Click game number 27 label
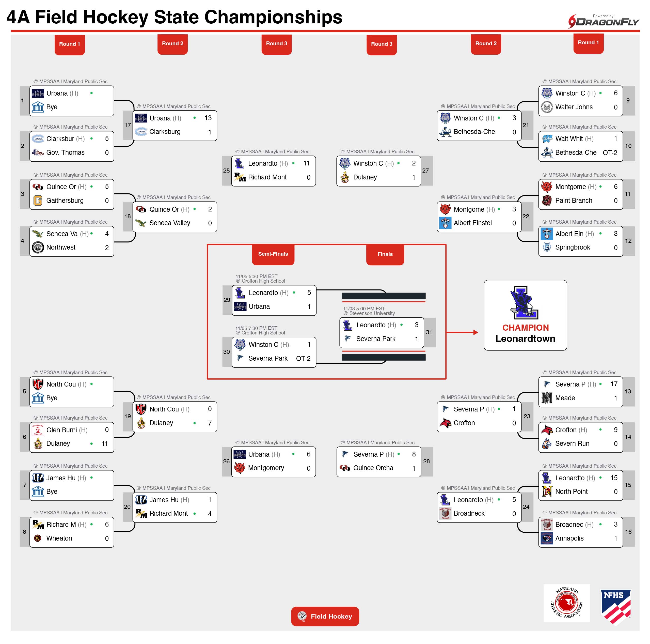Image resolution: width=650 pixels, height=644 pixels. [x=425, y=171]
